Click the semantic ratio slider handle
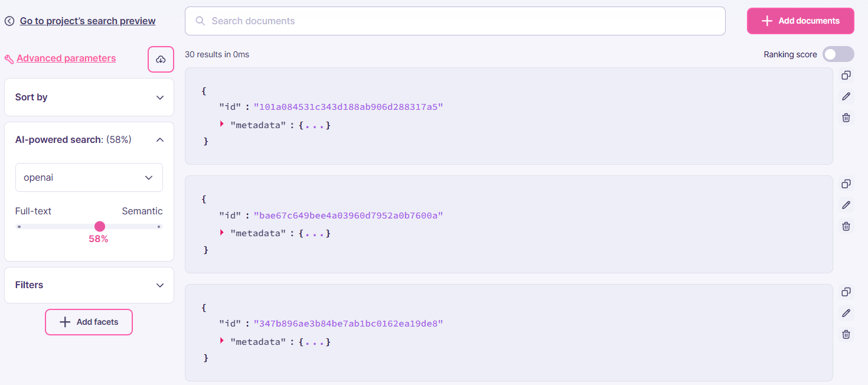 coord(100,226)
